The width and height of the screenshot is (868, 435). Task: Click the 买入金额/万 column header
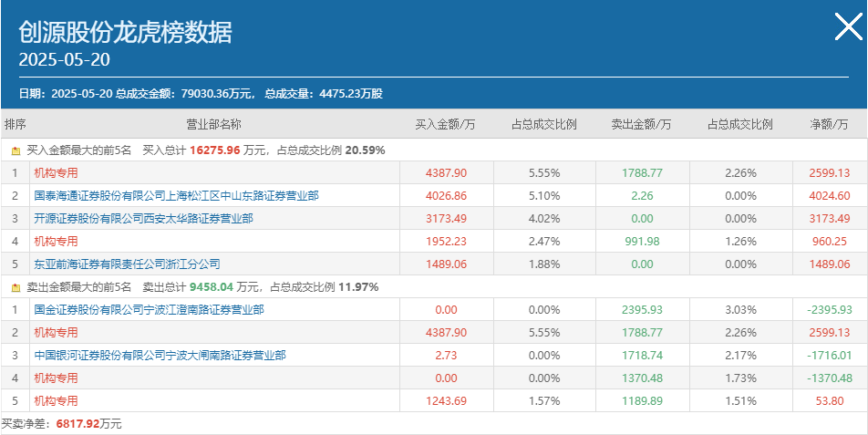tap(446, 125)
